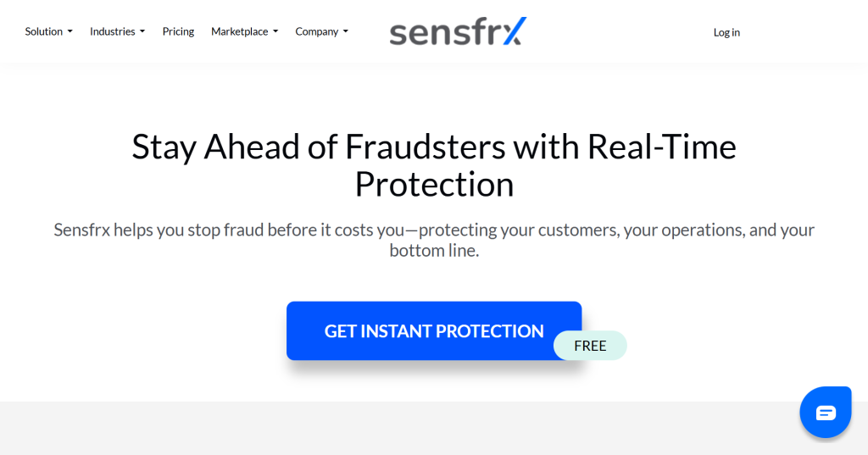
Task: Click the "Sensfrx helps you stop fraud" paragraph
Action: pos(434,230)
